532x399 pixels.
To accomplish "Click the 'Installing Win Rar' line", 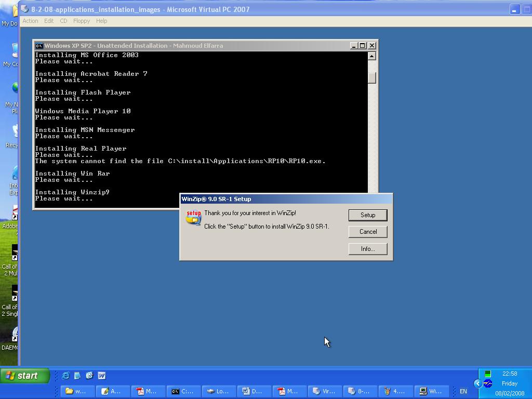I will (72, 174).
